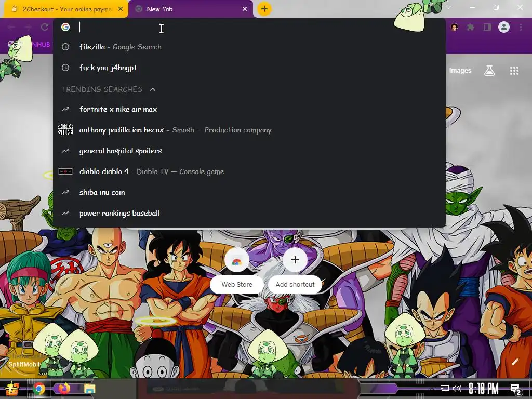
Task: Close the 2Checkout tab
Action: point(121,9)
